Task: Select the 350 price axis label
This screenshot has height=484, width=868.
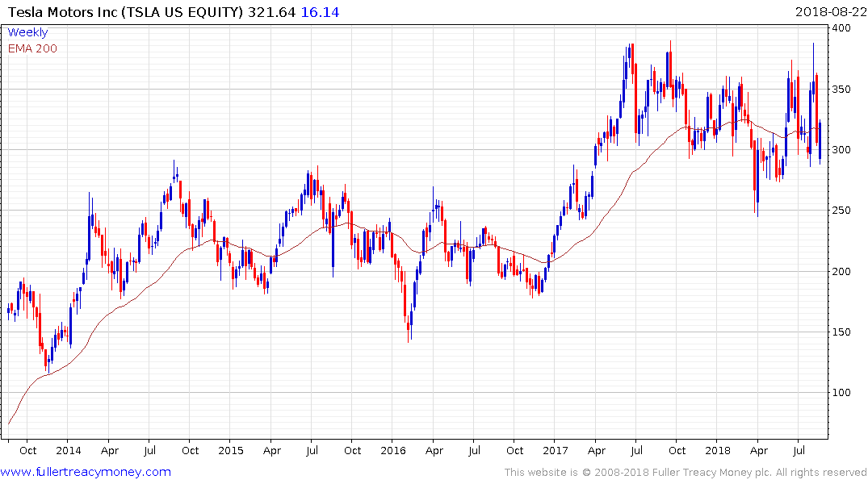Action: click(x=841, y=89)
